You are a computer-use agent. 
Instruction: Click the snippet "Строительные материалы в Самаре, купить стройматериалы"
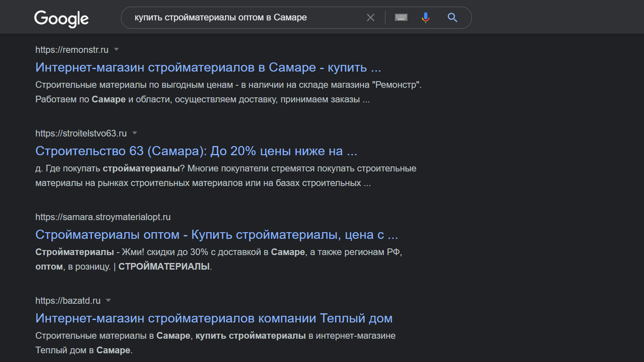[215, 343]
